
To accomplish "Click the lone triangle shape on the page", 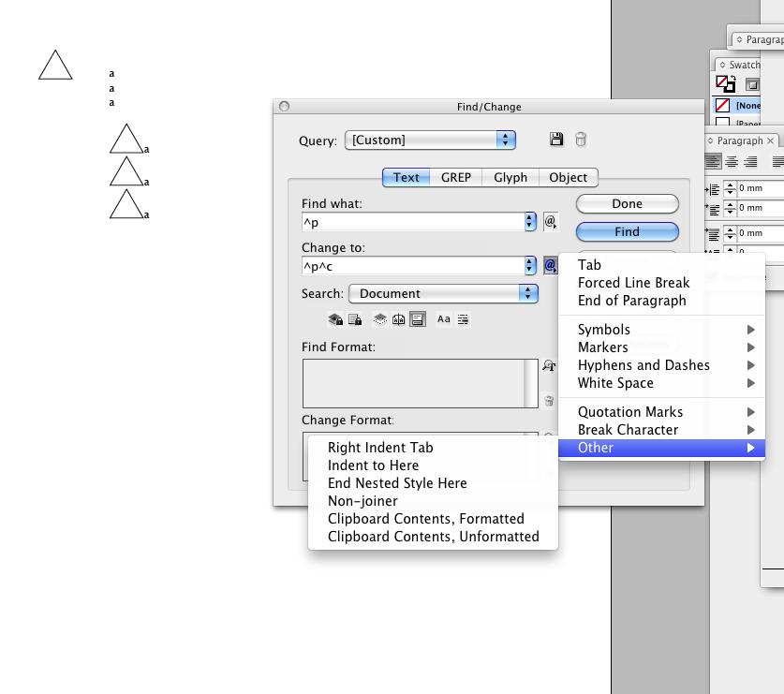I will pos(55,65).
